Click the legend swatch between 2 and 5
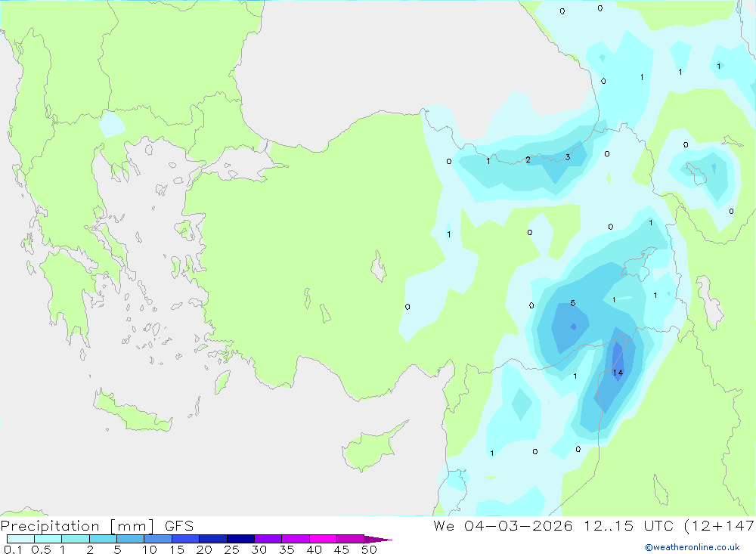Image resolution: width=756 pixels, height=554 pixels. pos(103,539)
